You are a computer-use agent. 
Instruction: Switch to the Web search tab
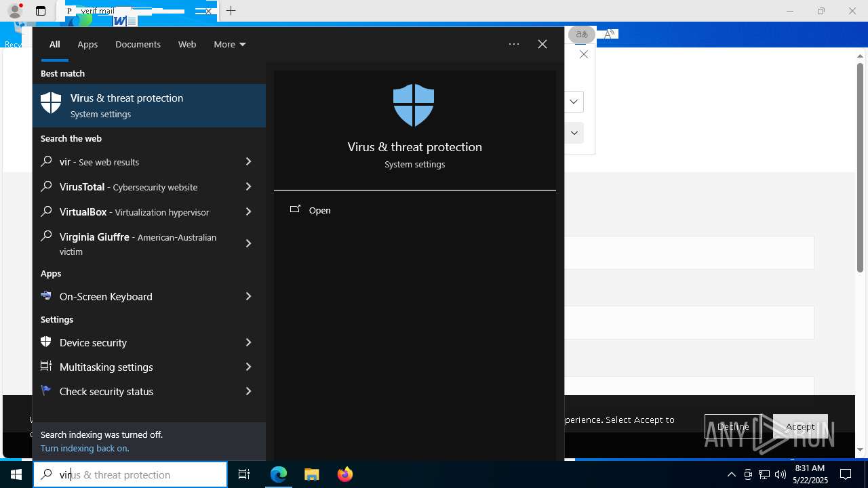pyautogui.click(x=187, y=44)
